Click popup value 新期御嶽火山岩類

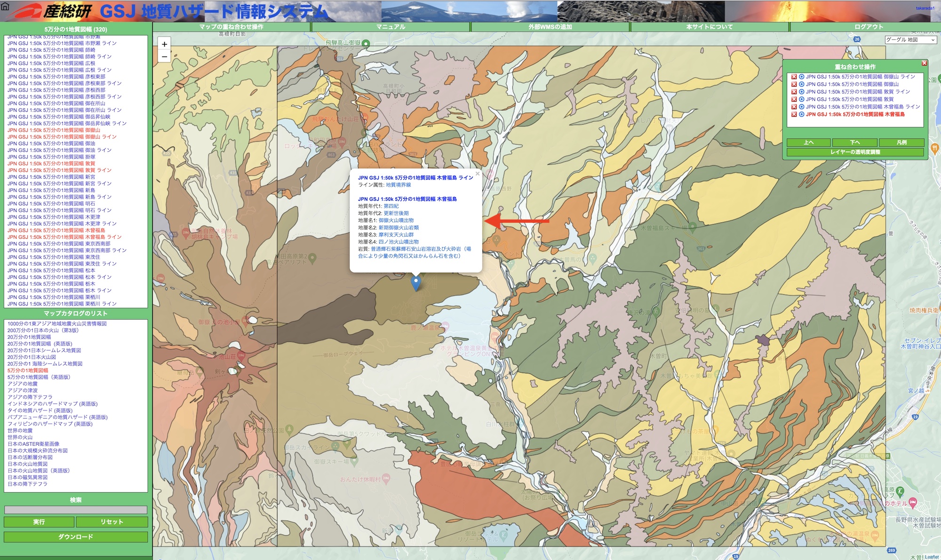click(x=399, y=228)
